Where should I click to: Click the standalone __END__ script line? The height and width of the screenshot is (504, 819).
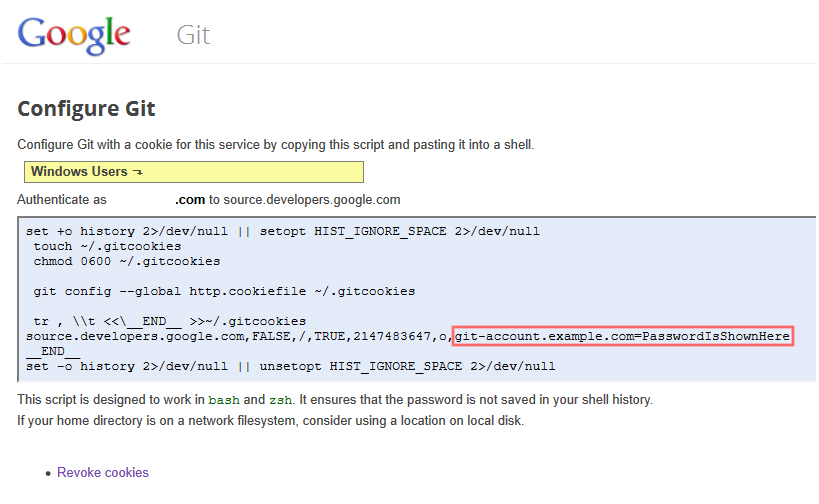[53, 351]
